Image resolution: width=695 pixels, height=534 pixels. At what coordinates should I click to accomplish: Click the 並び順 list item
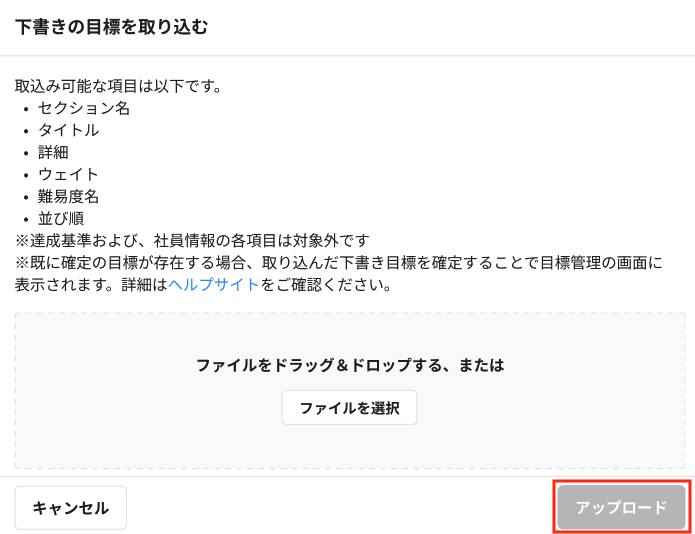pyautogui.click(x=61, y=218)
